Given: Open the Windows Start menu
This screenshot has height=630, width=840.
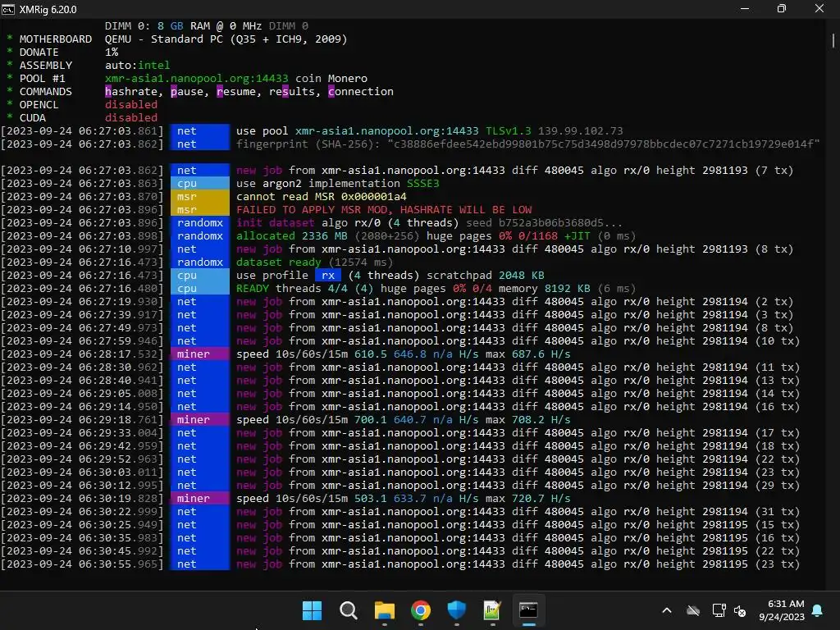Looking at the screenshot, I should [x=312, y=610].
